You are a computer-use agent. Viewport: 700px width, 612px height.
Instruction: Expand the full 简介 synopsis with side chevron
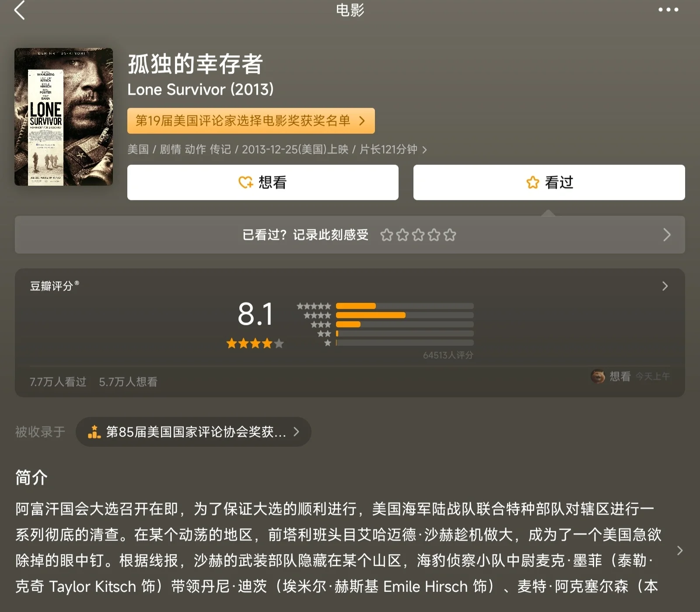679,550
